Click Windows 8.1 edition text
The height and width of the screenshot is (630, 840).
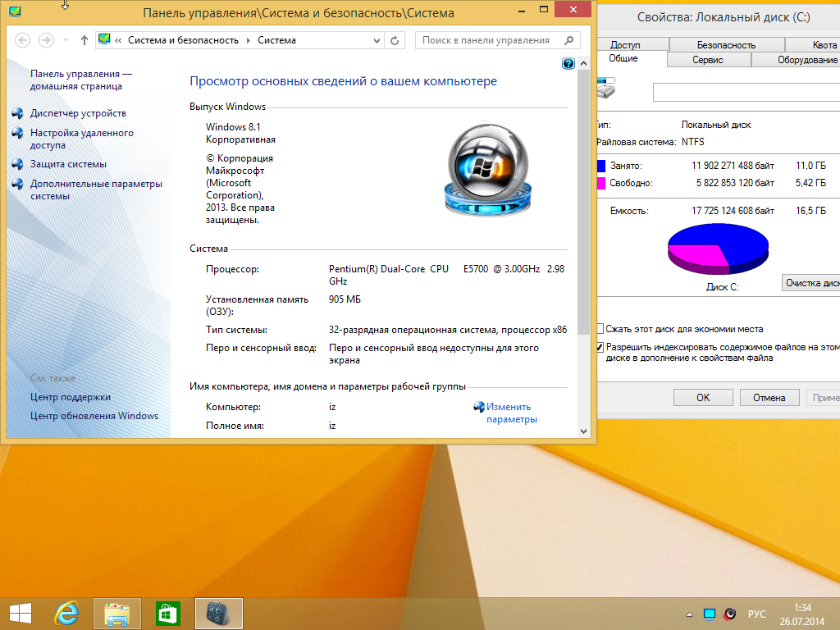[240, 134]
